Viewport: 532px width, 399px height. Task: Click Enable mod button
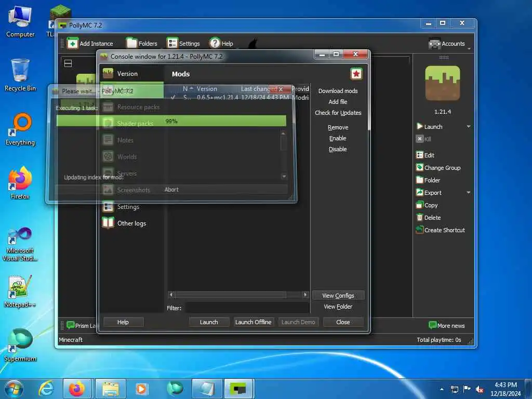[x=338, y=138]
